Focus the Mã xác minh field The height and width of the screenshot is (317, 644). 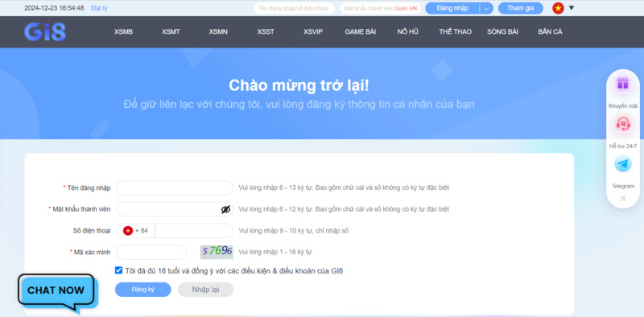click(151, 252)
